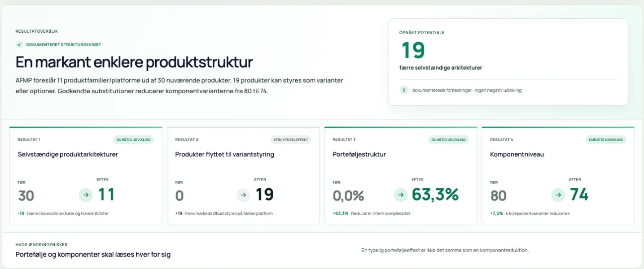This screenshot has height=269, width=644.
Task: Click the Strukturel effekt badge in Resultat 2
Action: pyautogui.click(x=291, y=139)
